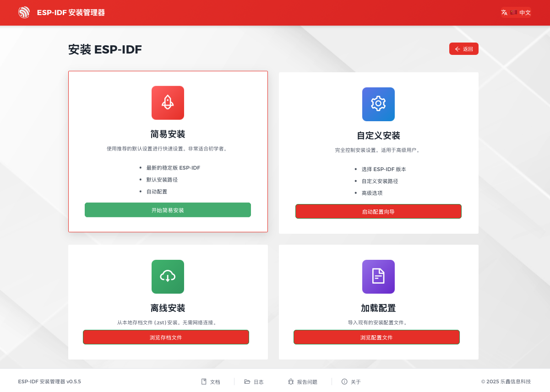
Task: Select the rocket icon for 简易安装
Action: pos(168,103)
